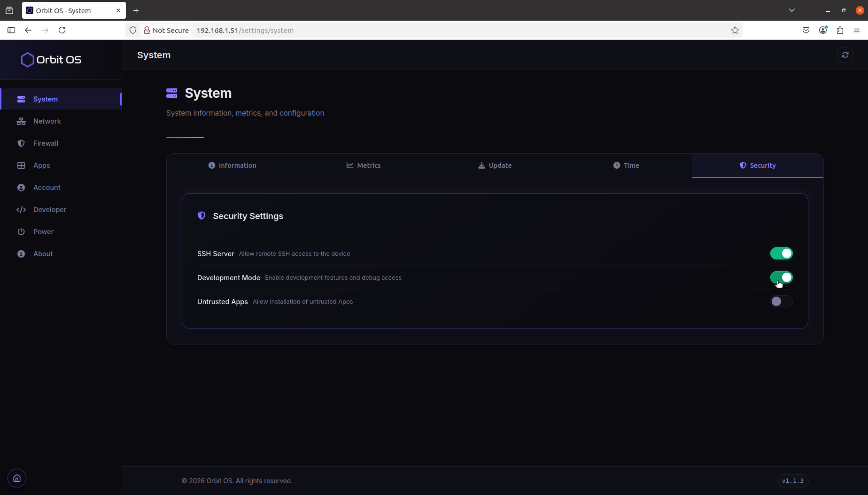Open the Apps section in sidebar
This screenshot has width=868, height=495.
tap(61, 165)
